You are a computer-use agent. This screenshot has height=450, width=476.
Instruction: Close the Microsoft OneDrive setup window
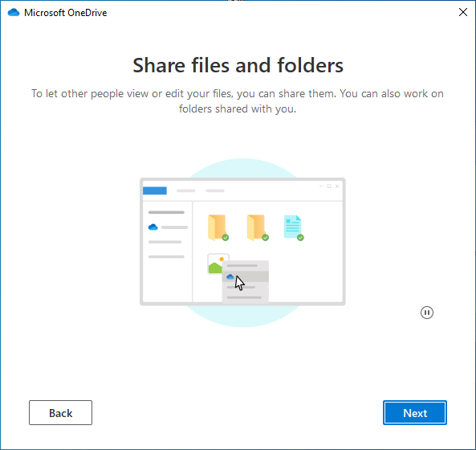(463, 12)
